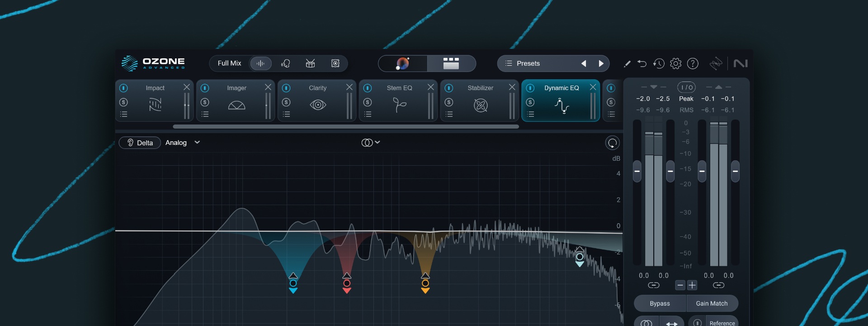Select the drums stem focus icon
The width and height of the screenshot is (868, 326).
[310, 63]
